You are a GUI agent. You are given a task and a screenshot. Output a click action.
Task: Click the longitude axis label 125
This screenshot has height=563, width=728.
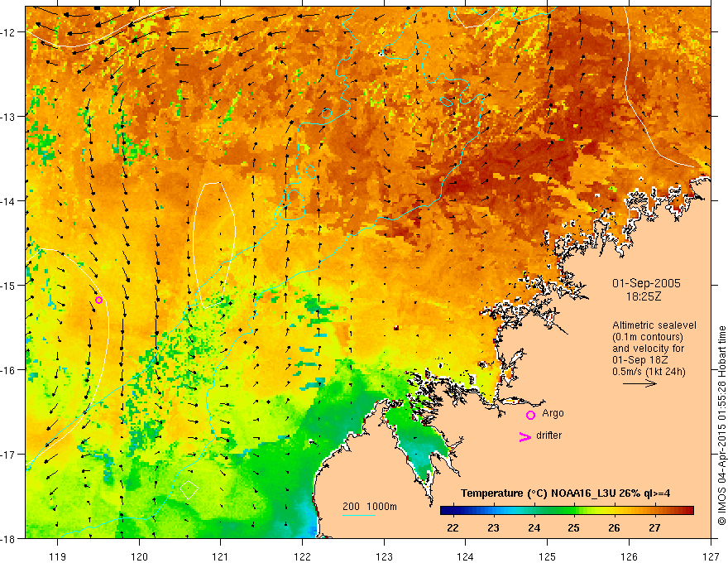(x=548, y=556)
